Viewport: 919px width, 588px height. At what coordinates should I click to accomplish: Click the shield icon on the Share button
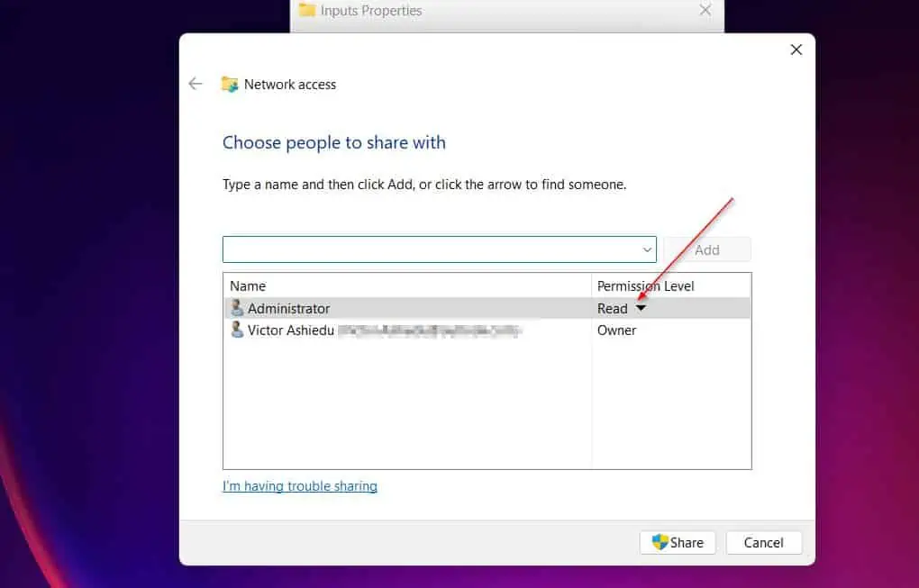click(660, 542)
